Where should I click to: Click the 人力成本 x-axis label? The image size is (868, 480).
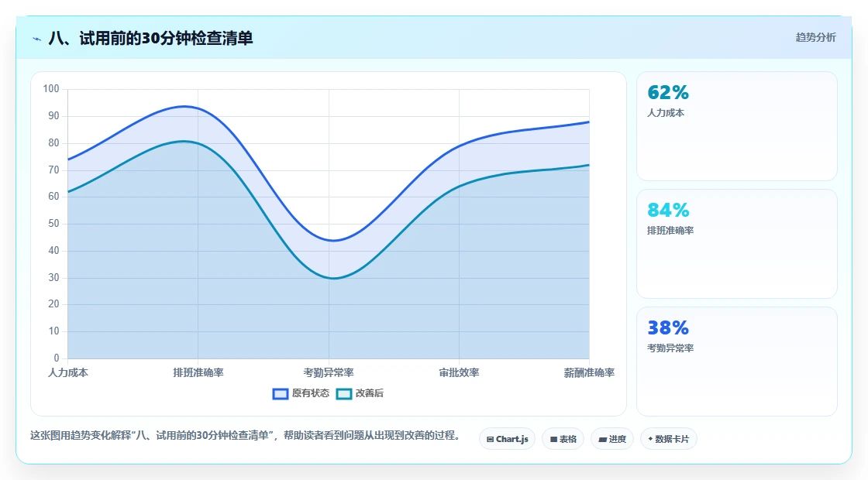pyautogui.click(x=68, y=372)
